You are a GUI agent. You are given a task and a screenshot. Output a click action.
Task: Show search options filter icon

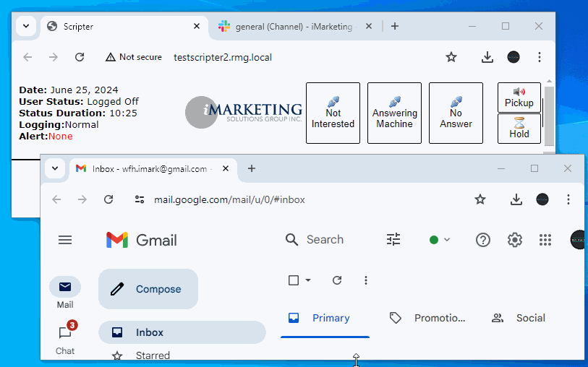[393, 240]
